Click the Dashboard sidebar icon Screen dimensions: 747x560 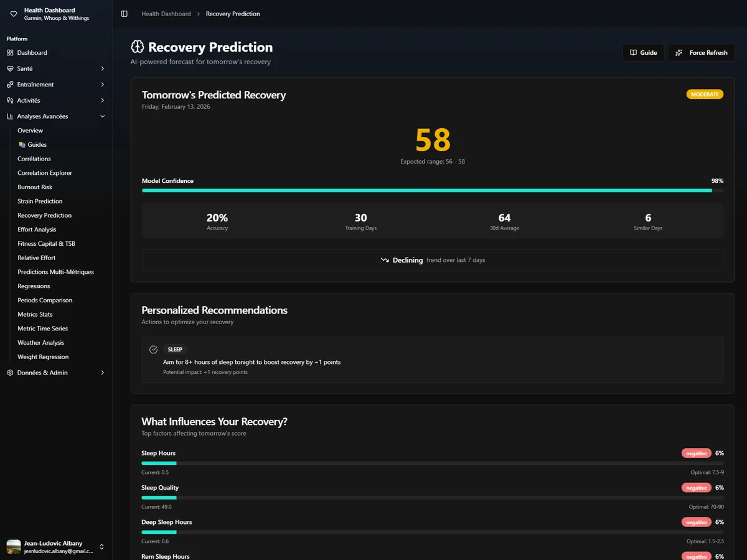pos(9,52)
